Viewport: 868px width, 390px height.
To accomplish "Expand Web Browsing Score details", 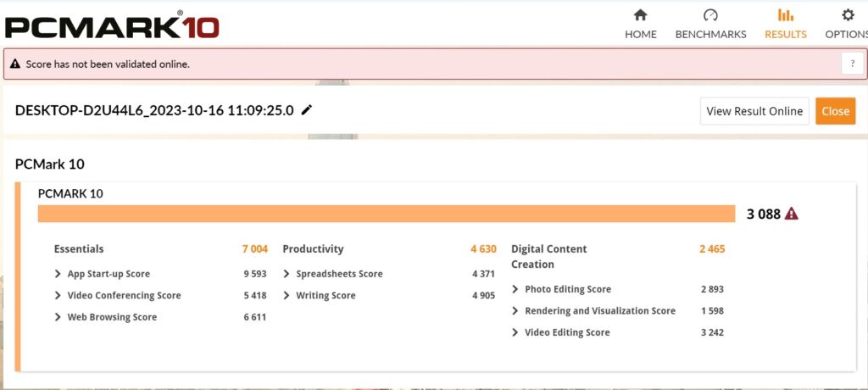I will tap(58, 317).
